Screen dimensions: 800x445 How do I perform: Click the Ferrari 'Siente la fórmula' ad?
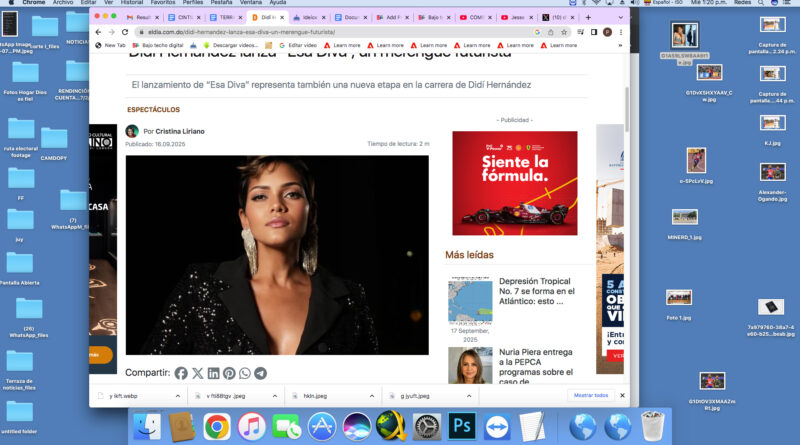pyautogui.click(x=514, y=182)
